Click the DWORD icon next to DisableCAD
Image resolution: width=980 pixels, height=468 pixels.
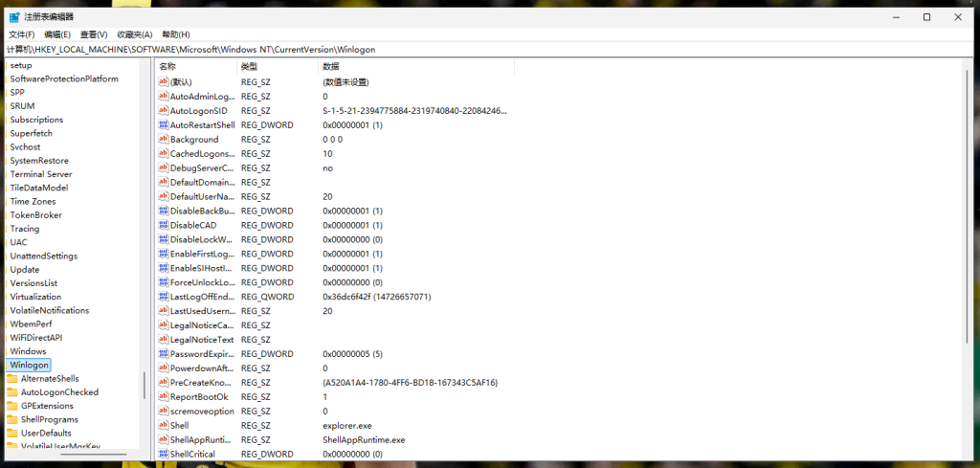(x=164, y=225)
